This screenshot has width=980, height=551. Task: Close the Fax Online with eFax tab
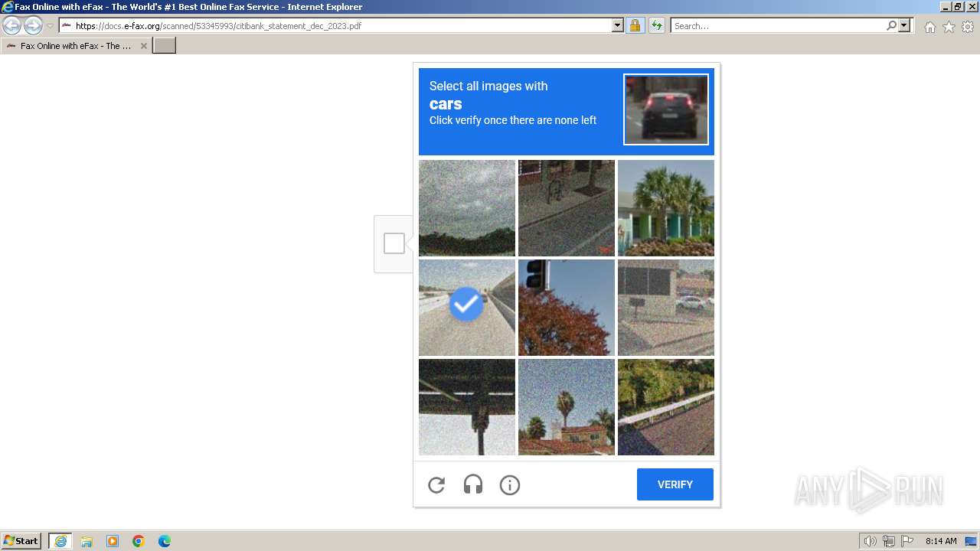pos(143,46)
